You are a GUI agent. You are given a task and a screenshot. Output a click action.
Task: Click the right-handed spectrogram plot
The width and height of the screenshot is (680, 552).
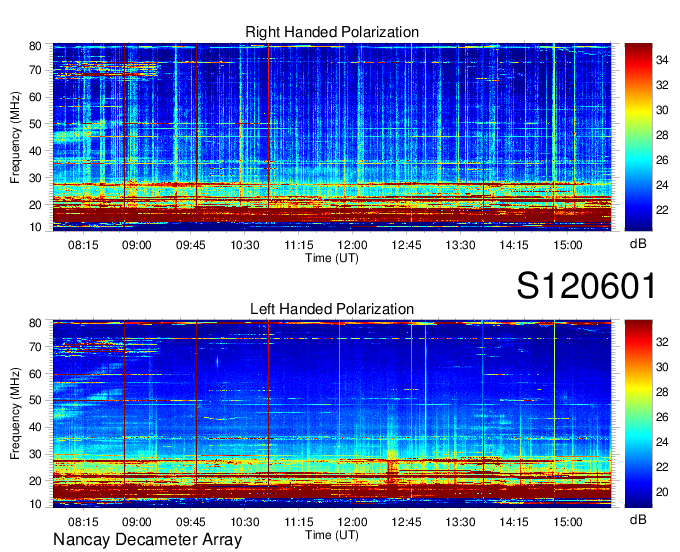point(332,137)
